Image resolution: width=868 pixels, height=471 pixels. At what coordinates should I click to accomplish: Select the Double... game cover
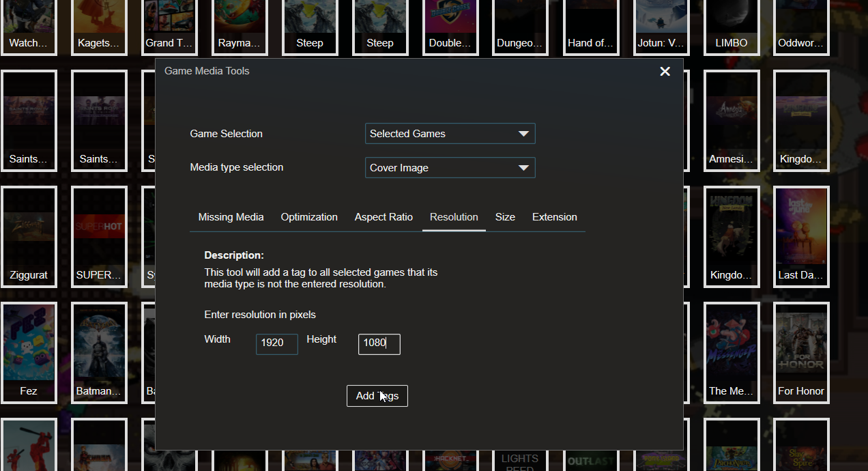point(450,27)
